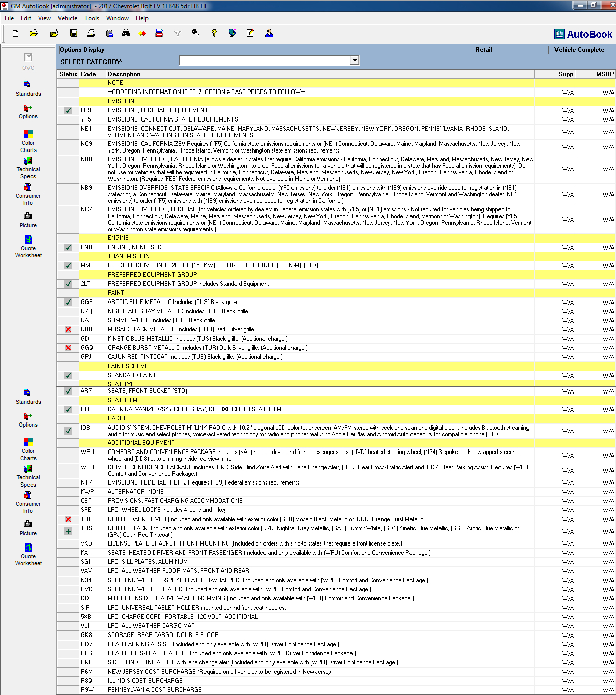Click the Retail header button
The height and width of the screenshot is (695, 616).
(x=510, y=50)
